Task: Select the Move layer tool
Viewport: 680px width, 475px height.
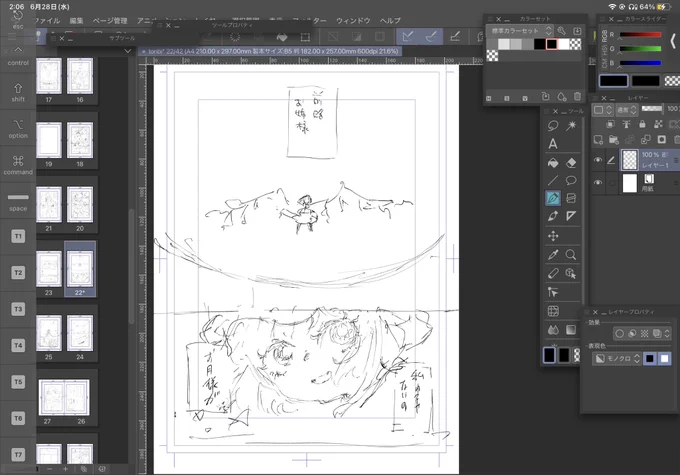Action: point(553,236)
